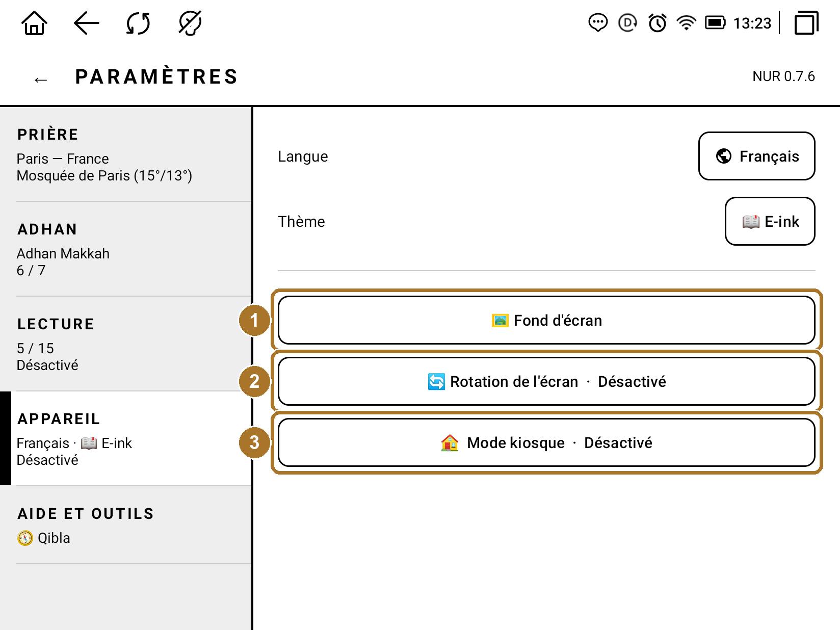Select the Appareil settings section

click(x=126, y=439)
